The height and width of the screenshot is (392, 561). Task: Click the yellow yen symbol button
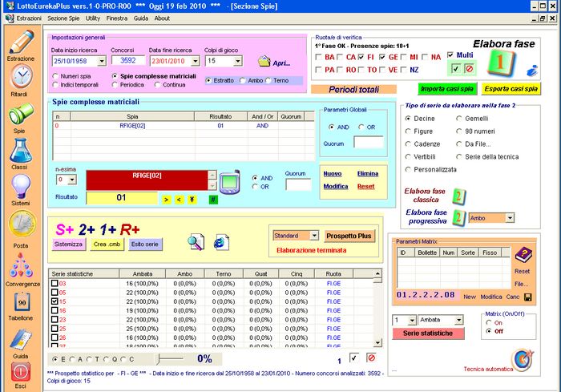point(192,200)
